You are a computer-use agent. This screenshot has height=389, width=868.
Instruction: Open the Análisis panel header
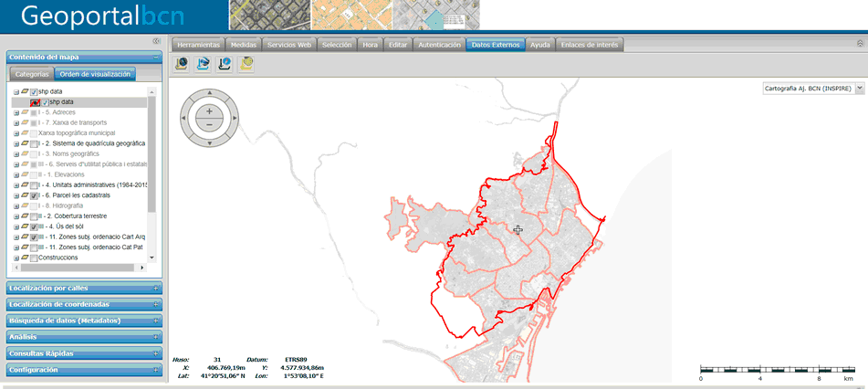[82, 337]
